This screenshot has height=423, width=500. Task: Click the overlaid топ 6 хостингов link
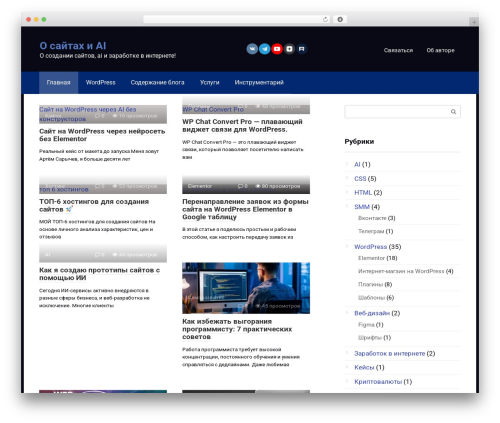pos(64,189)
